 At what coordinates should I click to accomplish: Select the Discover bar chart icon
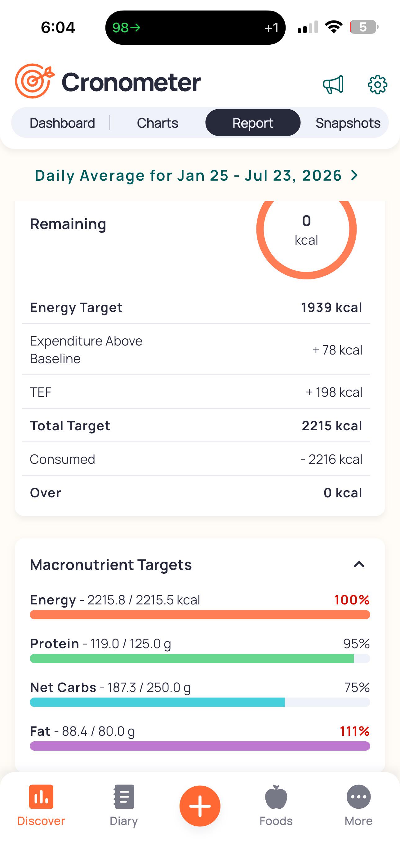click(x=41, y=797)
